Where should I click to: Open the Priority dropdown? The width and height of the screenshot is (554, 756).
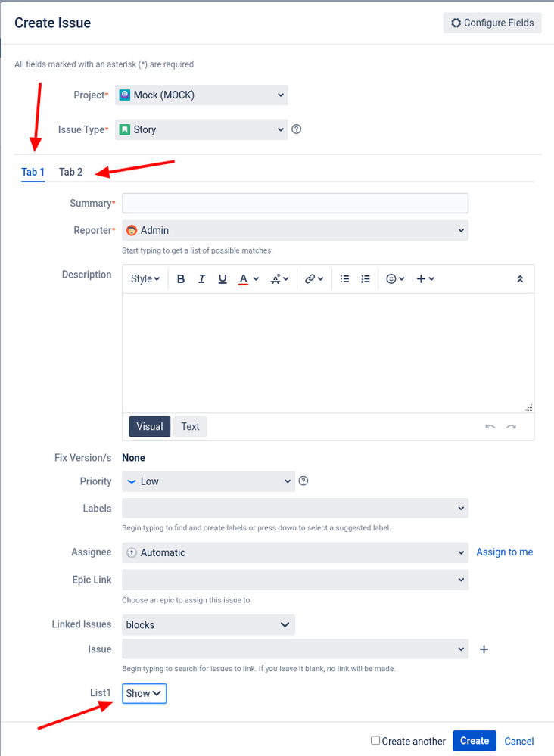tap(208, 481)
